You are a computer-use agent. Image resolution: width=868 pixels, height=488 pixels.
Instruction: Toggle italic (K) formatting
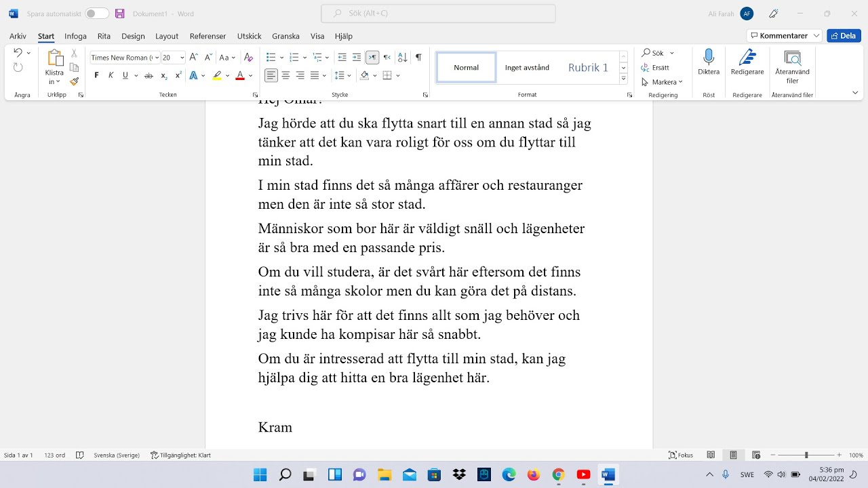pos(111,75)
